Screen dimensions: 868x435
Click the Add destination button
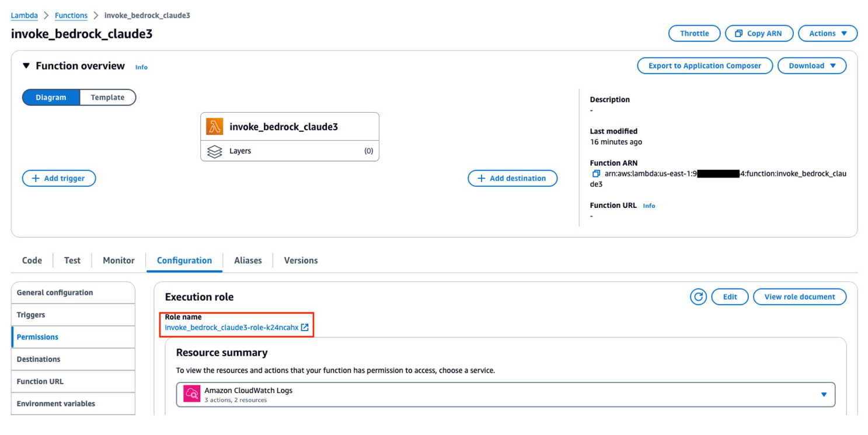click(513, 178)
